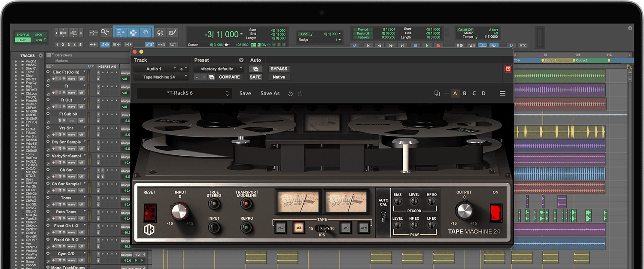This screenshot has height=269, width=644.
Task: Click Save As for the plugin preset
Action: click(x=270, y=93)
